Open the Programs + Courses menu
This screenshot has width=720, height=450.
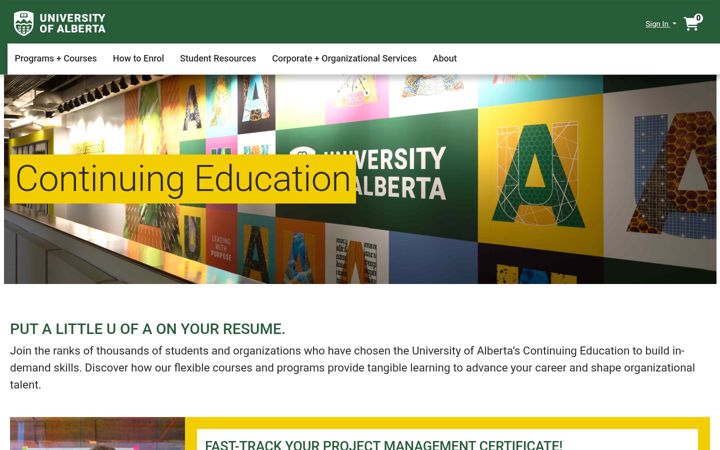coord(56,58)
